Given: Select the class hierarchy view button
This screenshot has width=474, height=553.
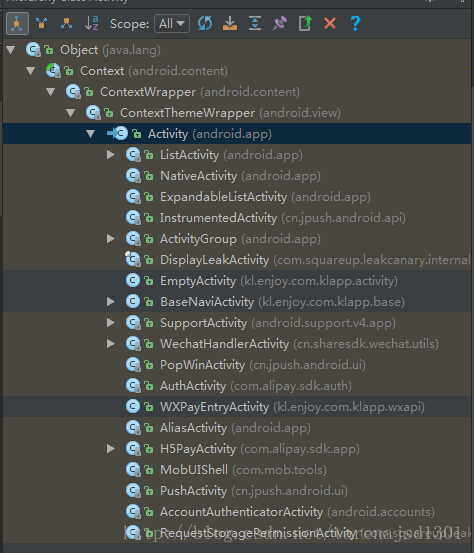Looking at the screenshot, I should point(17,24).
